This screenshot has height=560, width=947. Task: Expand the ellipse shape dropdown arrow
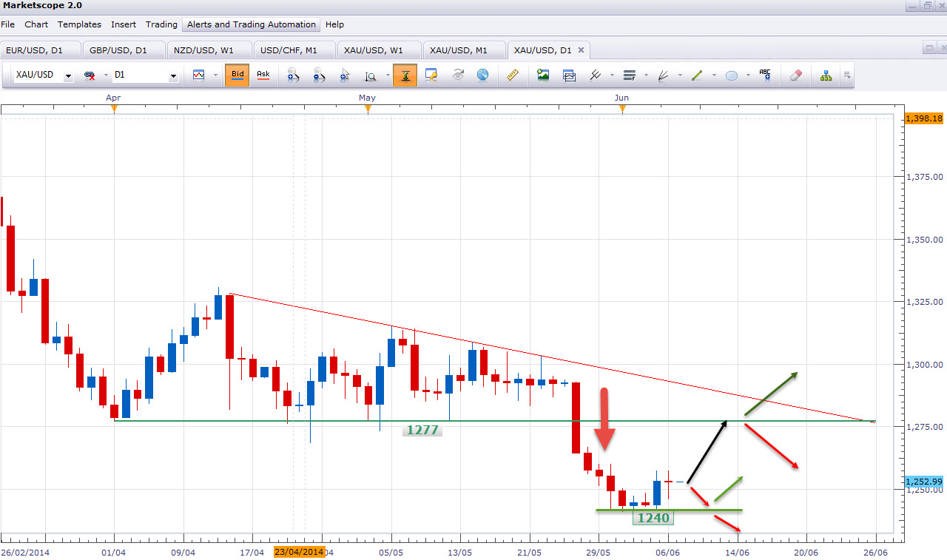click(748, 75)
